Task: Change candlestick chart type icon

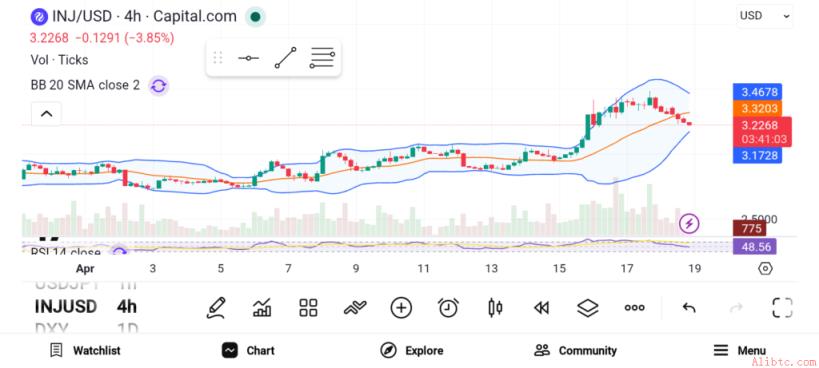Action: 495,307
